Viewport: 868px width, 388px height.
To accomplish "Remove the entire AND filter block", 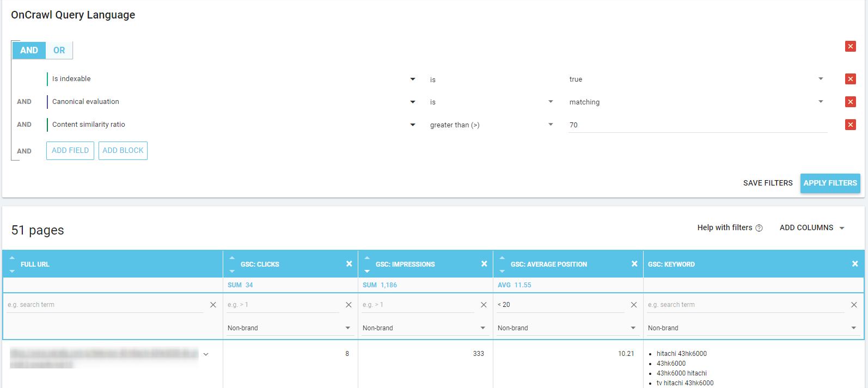I will click(x=850, y=46).
